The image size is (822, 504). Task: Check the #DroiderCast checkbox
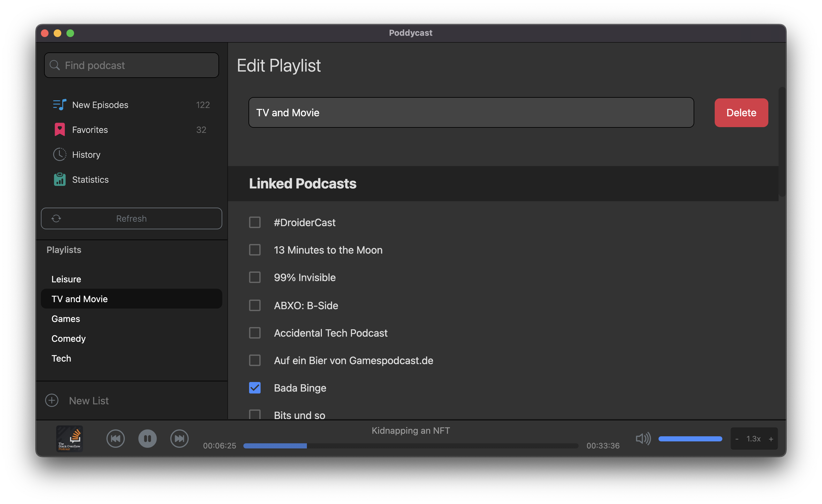pyautogui.click(x=255, y=222)
